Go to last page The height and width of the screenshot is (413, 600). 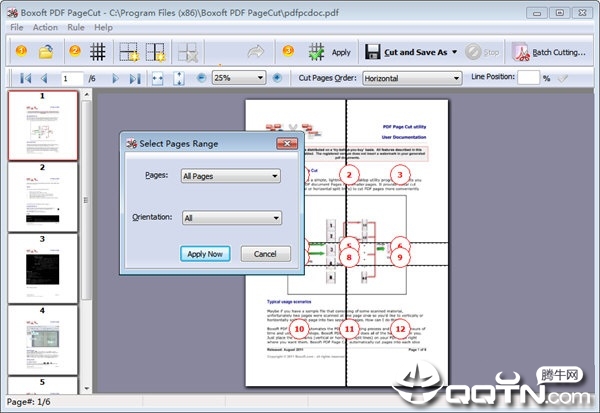135,78
